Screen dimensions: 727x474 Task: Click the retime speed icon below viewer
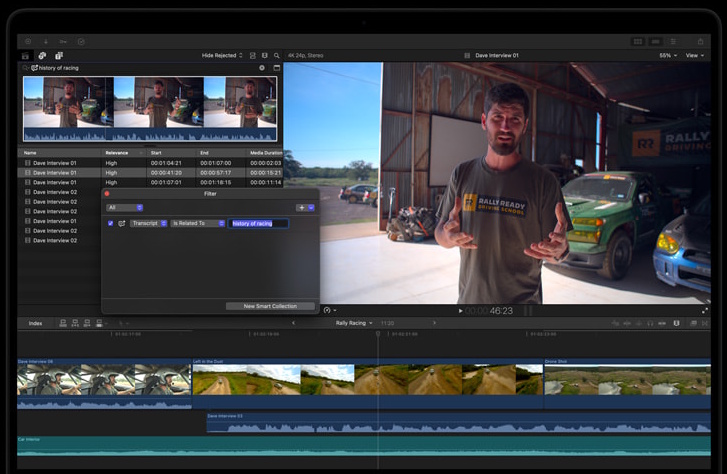[328, 310]
